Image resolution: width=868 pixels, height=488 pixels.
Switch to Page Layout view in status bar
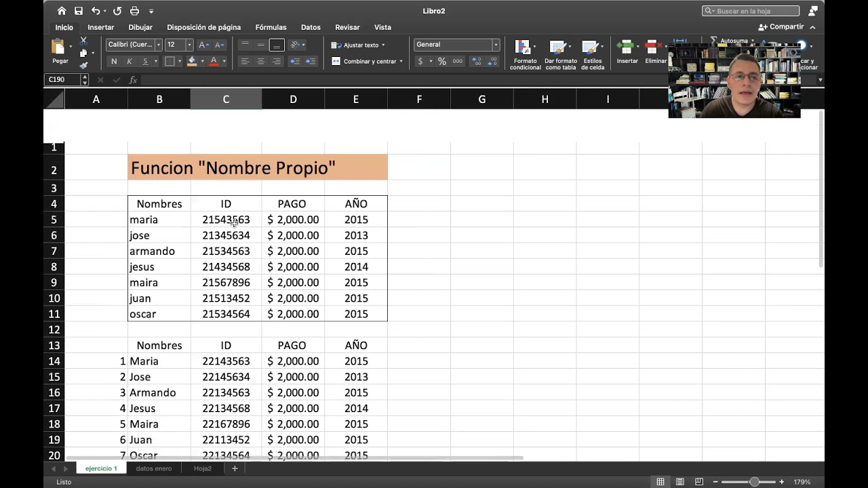point(679,482)
